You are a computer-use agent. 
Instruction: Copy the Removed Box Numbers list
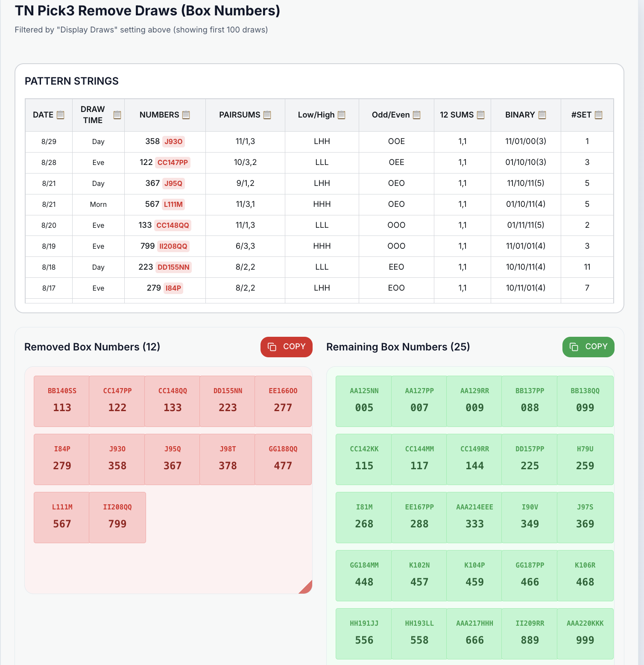pos(287,347)
